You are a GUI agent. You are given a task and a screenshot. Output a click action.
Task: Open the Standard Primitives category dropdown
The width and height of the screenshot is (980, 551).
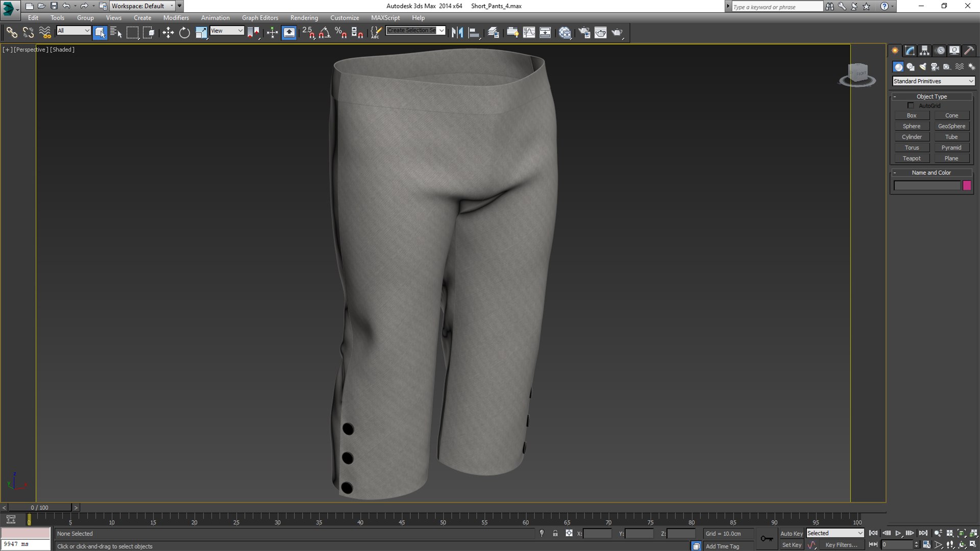tap(933, 81)
